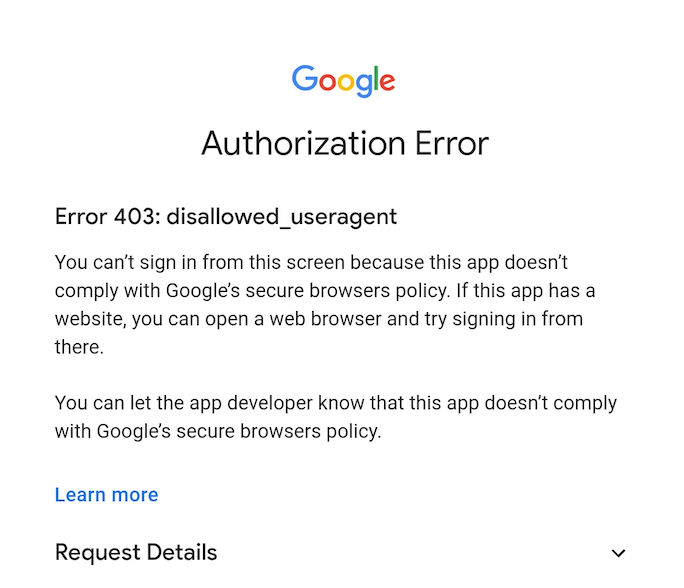The width and height of the screenshot is (684, 588).
Task: Click the green letter l in the logo
Action: click(x=376, y=78)
